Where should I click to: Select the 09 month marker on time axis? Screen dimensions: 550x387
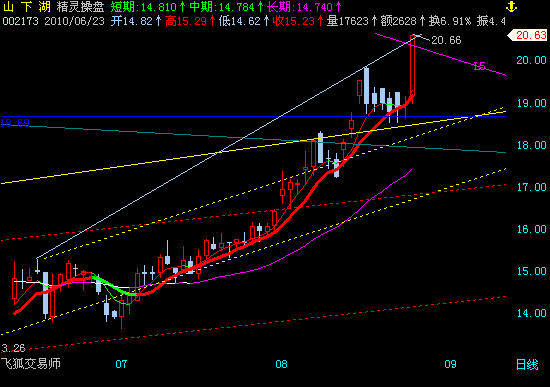coord(450,364)
